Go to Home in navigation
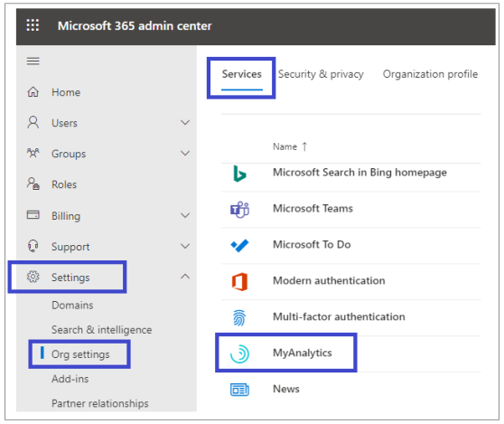 click(x=66, y=92)
